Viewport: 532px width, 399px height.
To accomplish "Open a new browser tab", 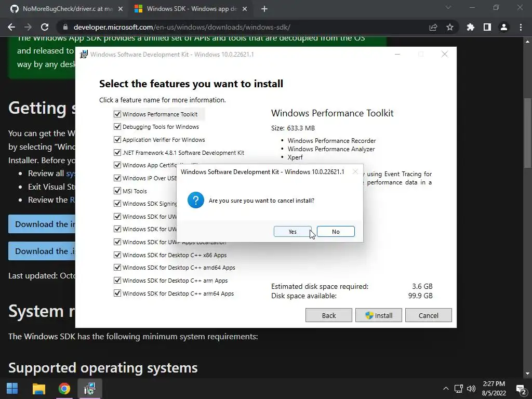I will point(264,9).
